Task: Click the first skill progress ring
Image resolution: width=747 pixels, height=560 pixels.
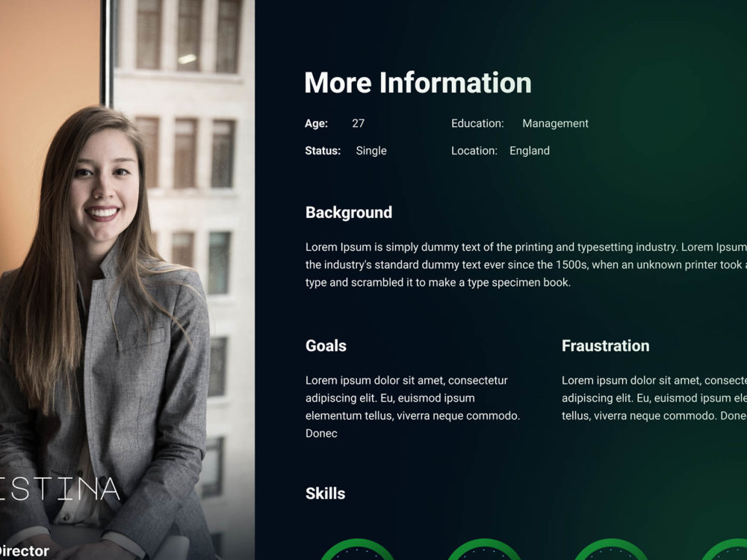Action: (357, 550)
